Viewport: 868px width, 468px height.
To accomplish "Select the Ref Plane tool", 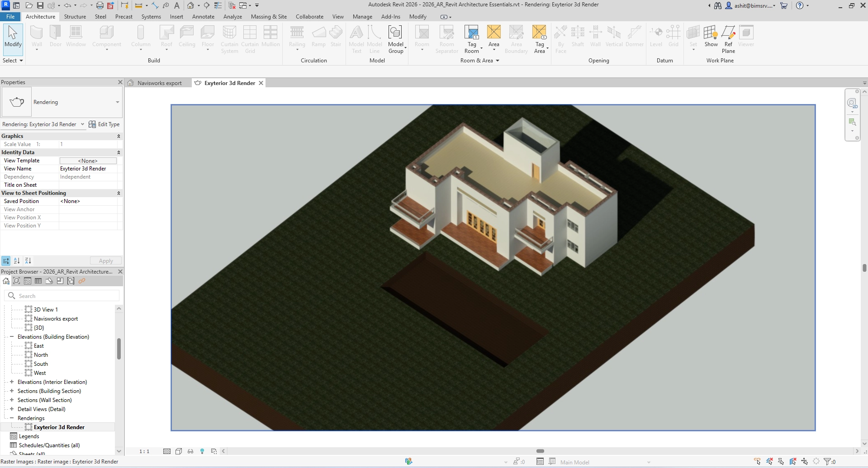I will click(728, 40).
